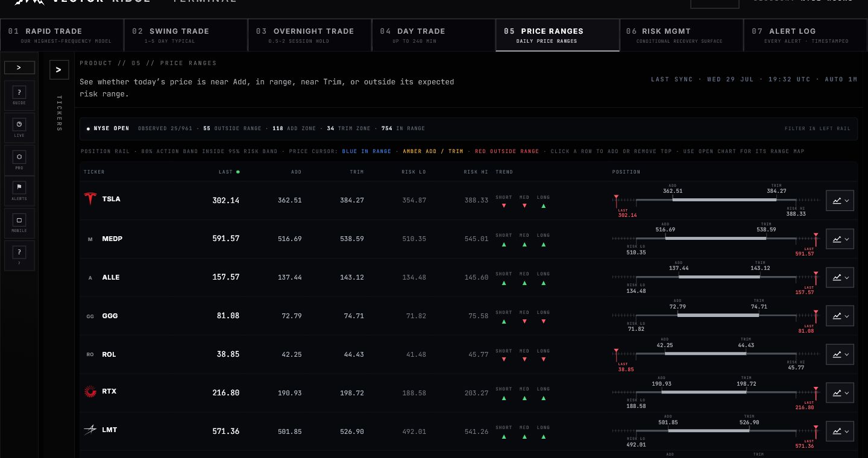Click TSLA's long trend up arrow
The width and height of the screenshot is (868, 458).
coord(543,206)
